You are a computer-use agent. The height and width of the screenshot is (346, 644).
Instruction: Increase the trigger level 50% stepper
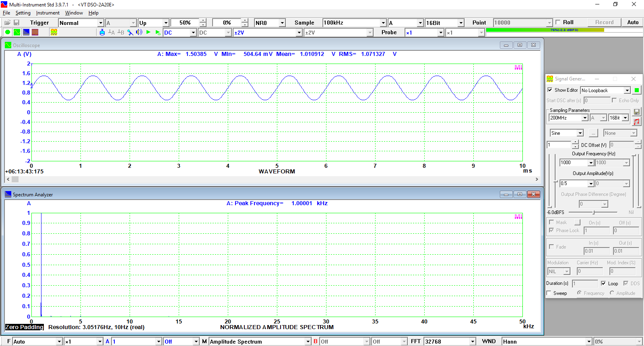click(x=202, y=21)
